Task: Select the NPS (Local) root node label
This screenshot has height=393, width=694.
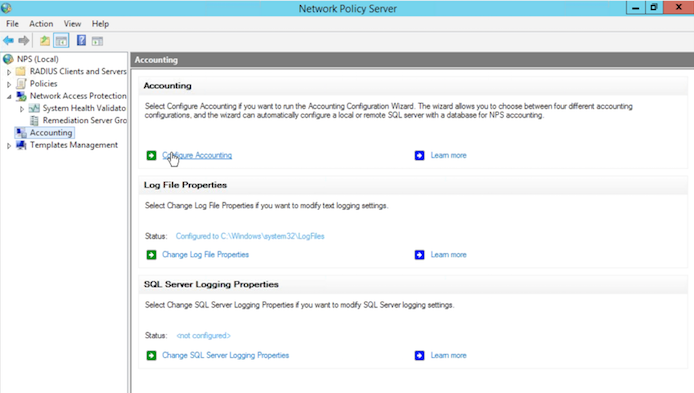Action: tap(38, 59)
